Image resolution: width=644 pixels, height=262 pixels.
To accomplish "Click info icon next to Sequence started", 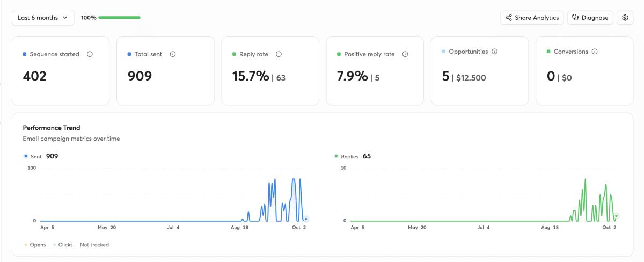I will coord(90,54).
